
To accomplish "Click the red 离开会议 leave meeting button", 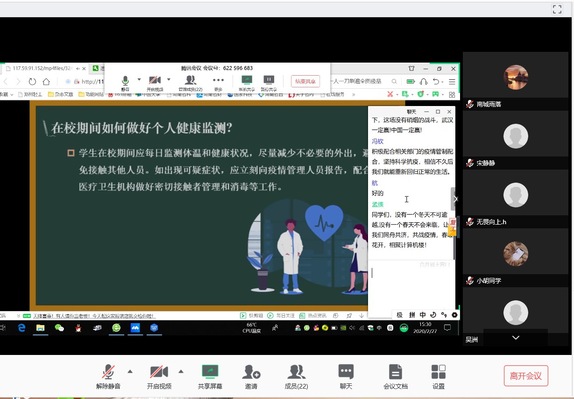I will click(526, 376).
